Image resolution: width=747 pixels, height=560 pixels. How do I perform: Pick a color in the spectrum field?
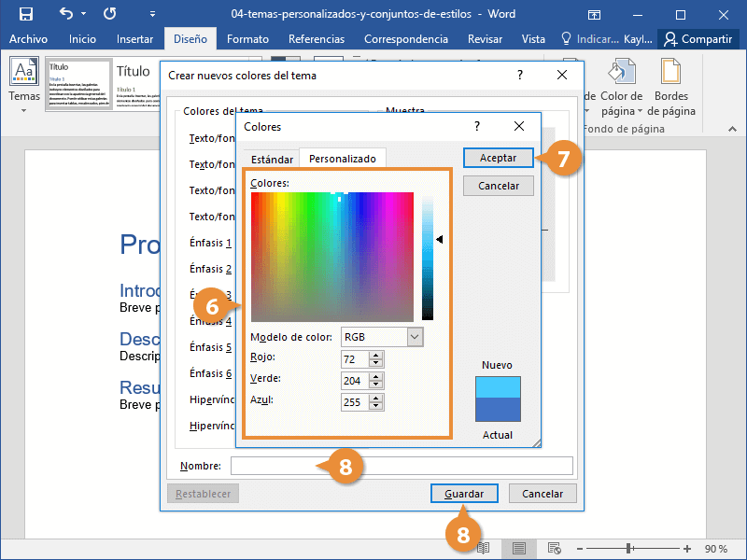tap(332, 258)
